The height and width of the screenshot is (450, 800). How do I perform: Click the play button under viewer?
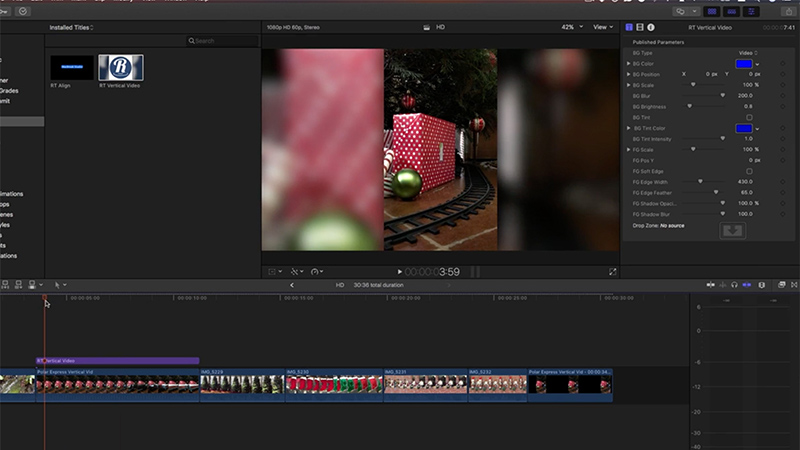(400, 271)
